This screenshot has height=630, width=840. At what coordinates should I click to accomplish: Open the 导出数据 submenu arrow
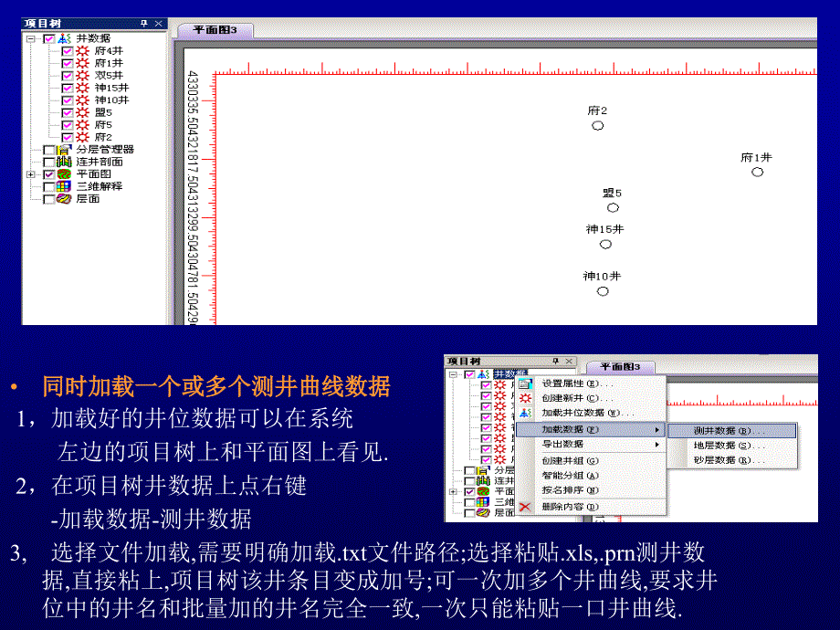tap(656, 445)
